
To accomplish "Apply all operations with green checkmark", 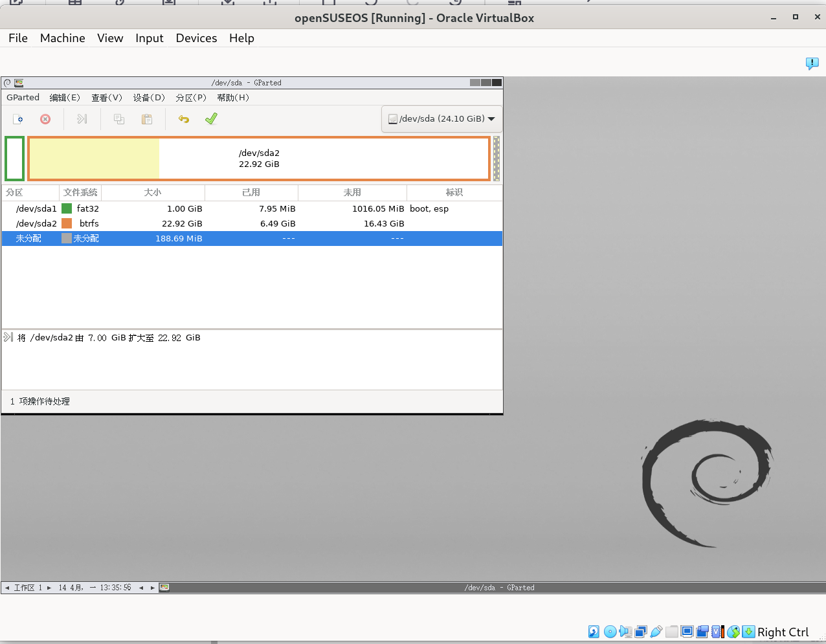I will tap(211, 119).
